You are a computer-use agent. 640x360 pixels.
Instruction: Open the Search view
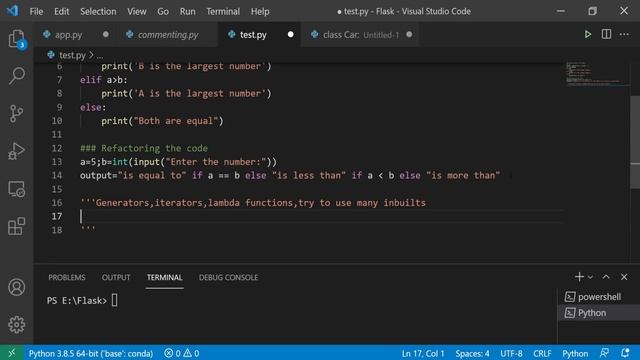click(17, 76)
